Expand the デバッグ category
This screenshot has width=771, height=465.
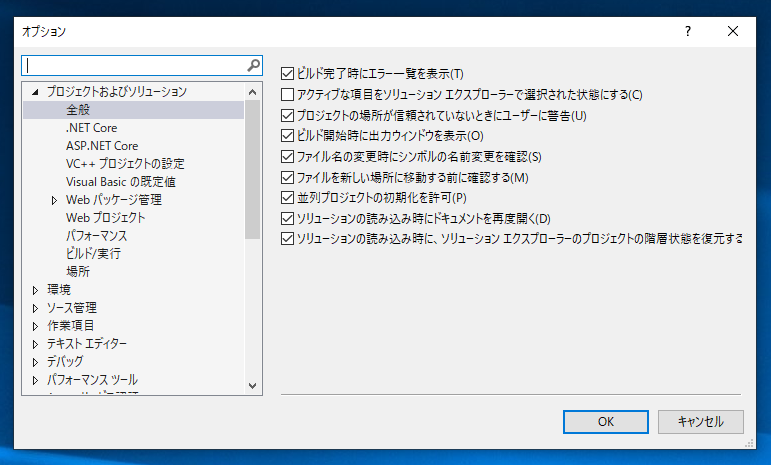click(x=35, y=362)
